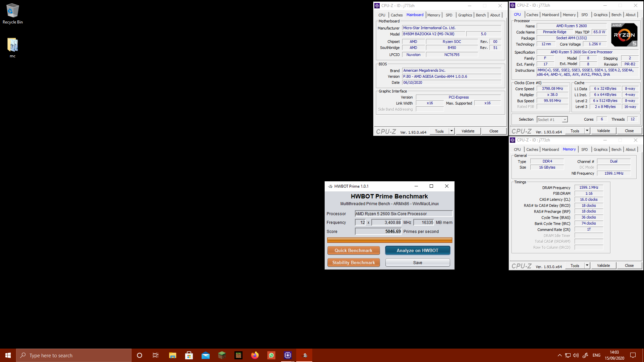Click the Ryzen 5 logo in CPU-Z

(x=624, y=35)
